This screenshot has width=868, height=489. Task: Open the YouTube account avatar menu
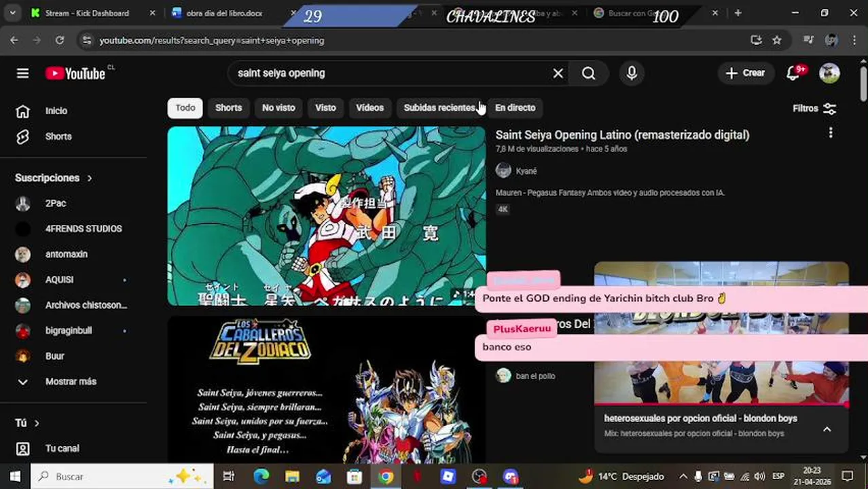(829, 73)
